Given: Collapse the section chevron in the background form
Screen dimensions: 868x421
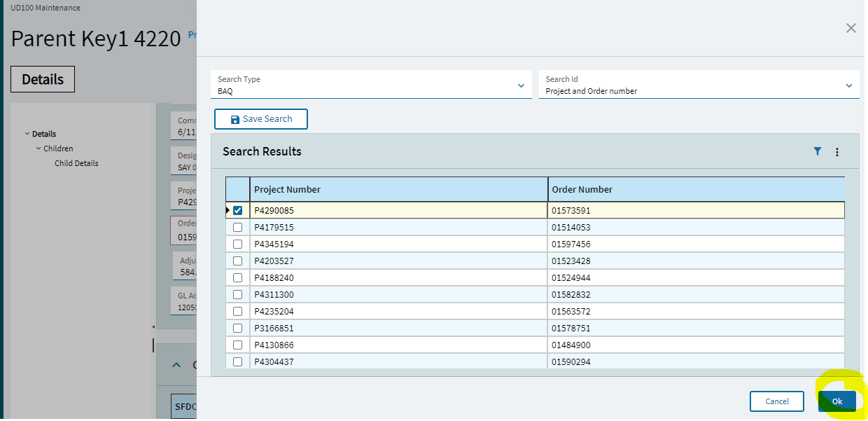Looking at the screenshot, I should [176, 365].
